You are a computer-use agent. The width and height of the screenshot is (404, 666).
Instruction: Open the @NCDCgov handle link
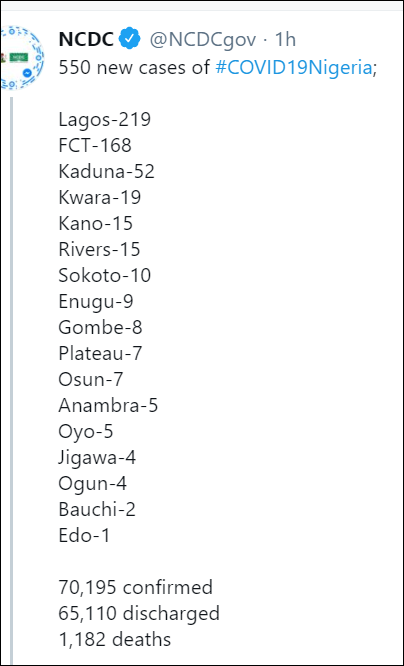point(202,40)
